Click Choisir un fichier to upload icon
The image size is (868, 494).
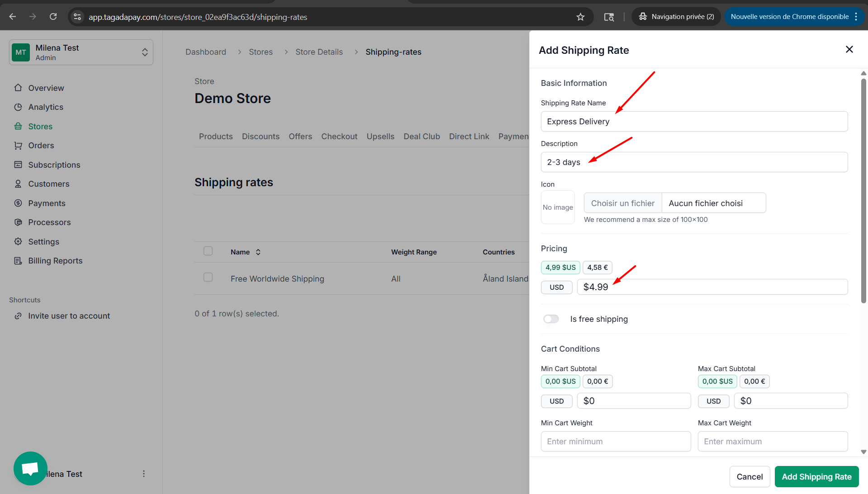pos(622,203)
